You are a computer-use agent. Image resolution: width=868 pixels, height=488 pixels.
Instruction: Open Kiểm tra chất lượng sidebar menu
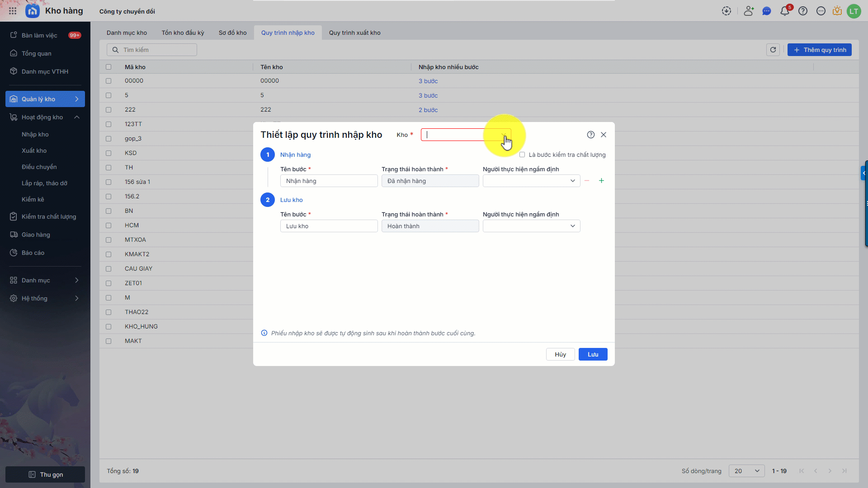[49, 216]
